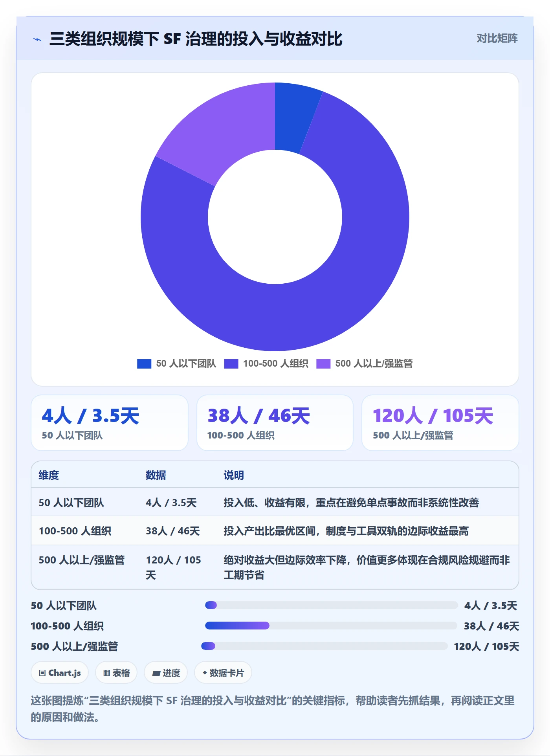Click table cell 500 人以上/强监管

tap(81, 560)
